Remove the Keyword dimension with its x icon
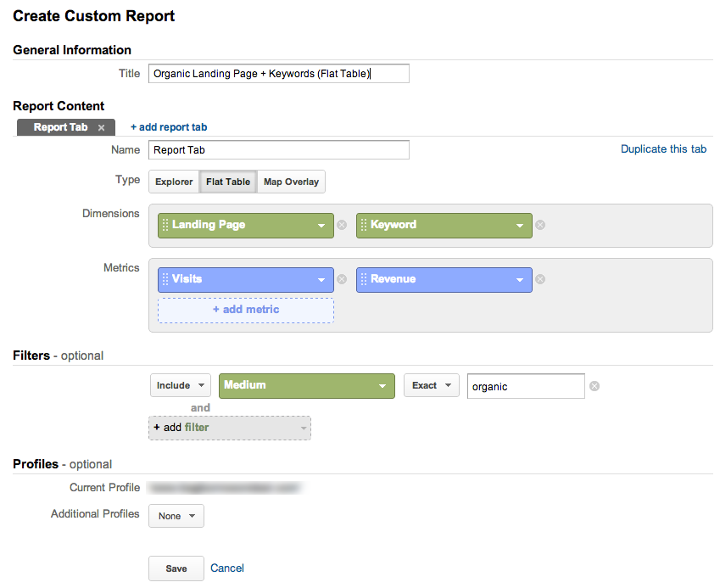Screen dimensions: 720x588 pos(540,226)
